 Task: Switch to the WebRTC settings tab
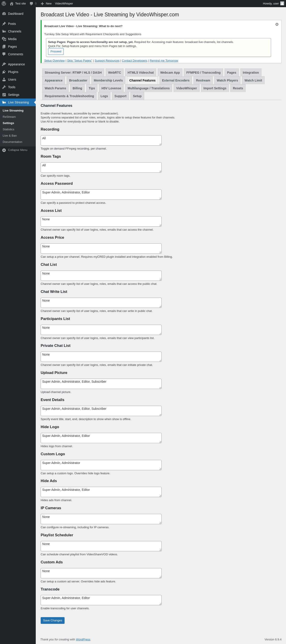[x=115, y=73]
